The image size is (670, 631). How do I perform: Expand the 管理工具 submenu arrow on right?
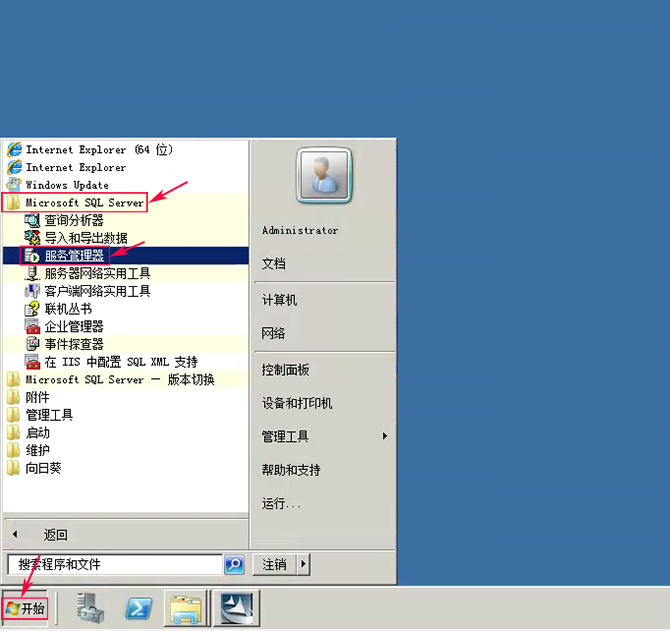coord(384,436)
